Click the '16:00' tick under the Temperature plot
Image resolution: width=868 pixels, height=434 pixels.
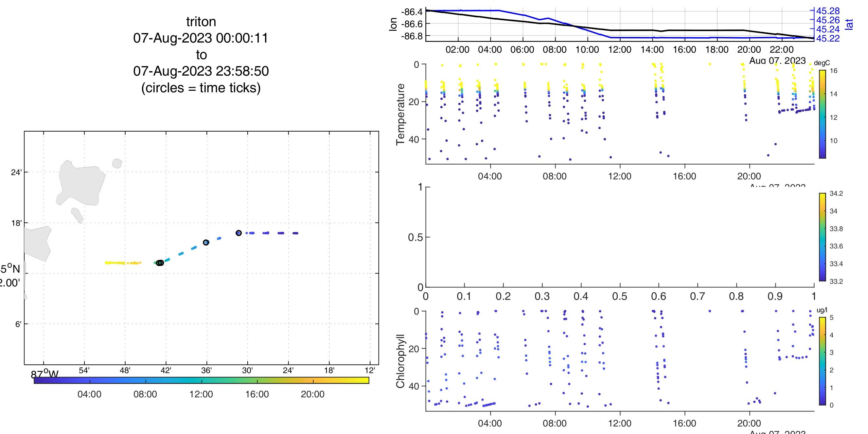(x=684, y=176)
